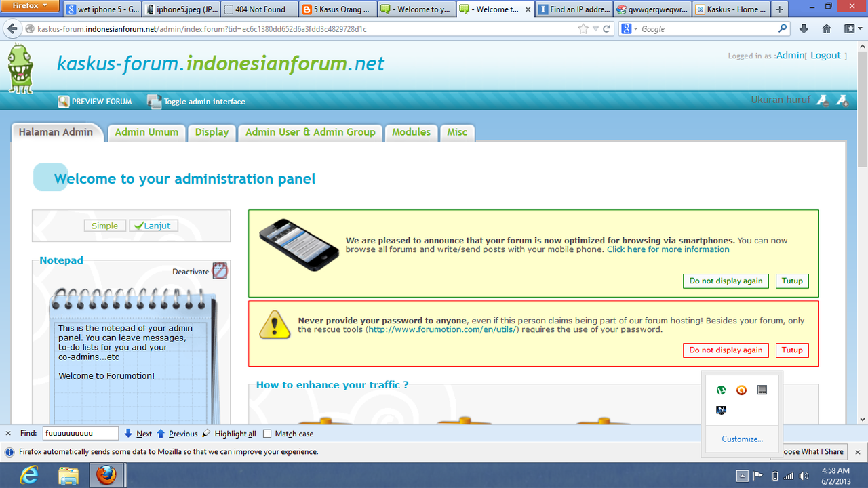The image size is (868, 488).
Task: Click the green monster forum logo
Action: [20, 68]
